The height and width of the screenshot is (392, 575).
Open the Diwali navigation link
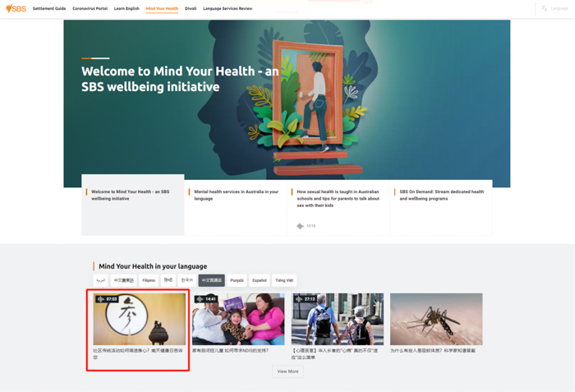[191, 8]
